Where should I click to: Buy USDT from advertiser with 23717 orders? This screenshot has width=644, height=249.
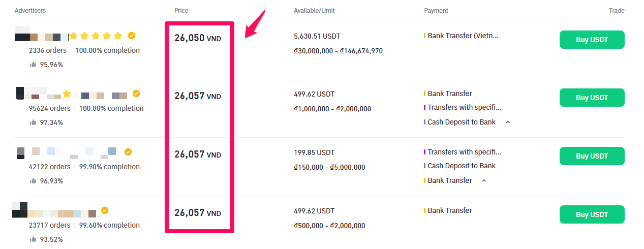tap(592, 214)
